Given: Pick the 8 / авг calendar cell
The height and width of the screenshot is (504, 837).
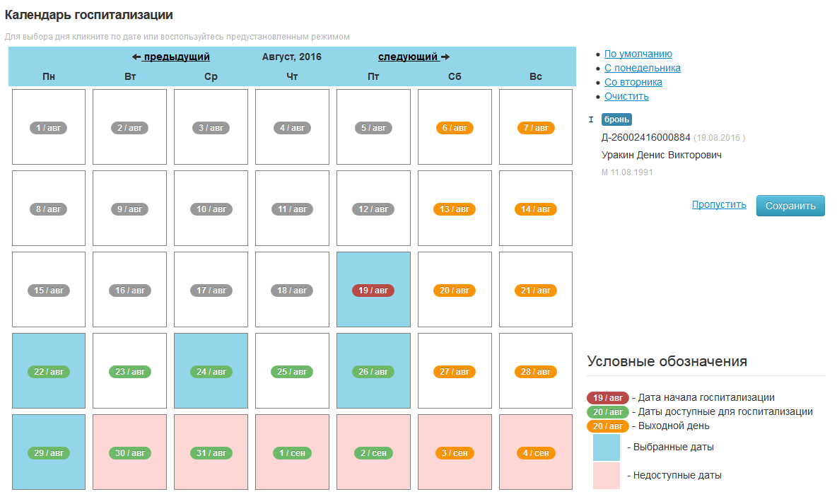Looking at the screenshot, I should point(49,209).
